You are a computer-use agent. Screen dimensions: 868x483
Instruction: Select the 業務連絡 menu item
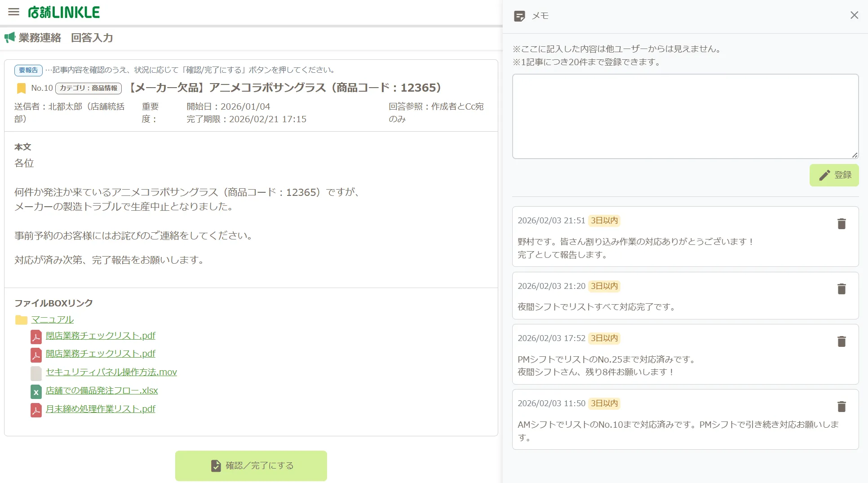(39, 38)
